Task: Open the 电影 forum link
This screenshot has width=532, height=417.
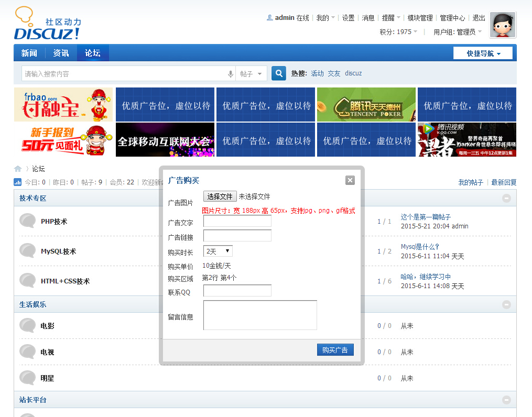Action: coord(47,326)
